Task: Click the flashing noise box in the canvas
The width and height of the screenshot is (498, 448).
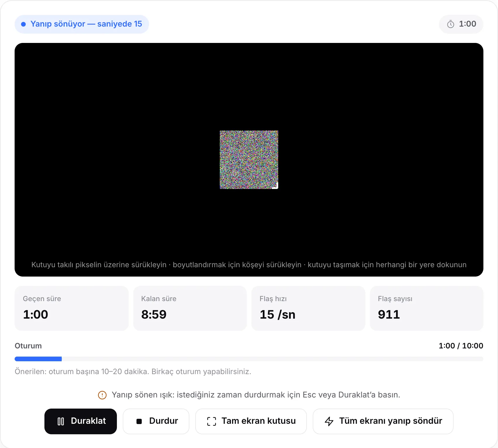Action: tap(249, 160)
